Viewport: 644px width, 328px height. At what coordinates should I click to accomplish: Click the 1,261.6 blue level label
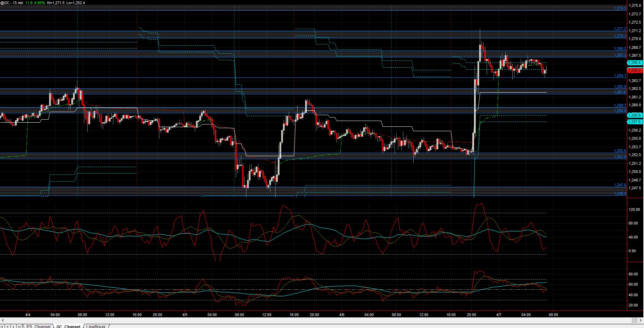click(x=620, y=92)
